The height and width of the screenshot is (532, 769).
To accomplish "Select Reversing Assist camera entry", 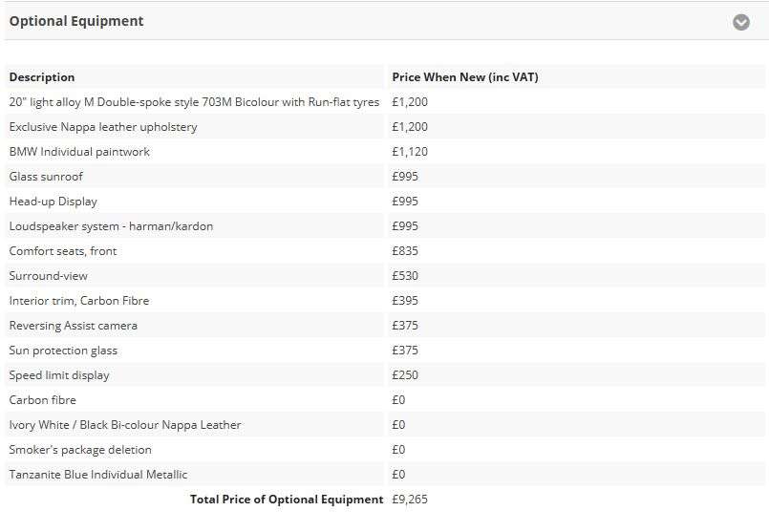I will 73,326.
